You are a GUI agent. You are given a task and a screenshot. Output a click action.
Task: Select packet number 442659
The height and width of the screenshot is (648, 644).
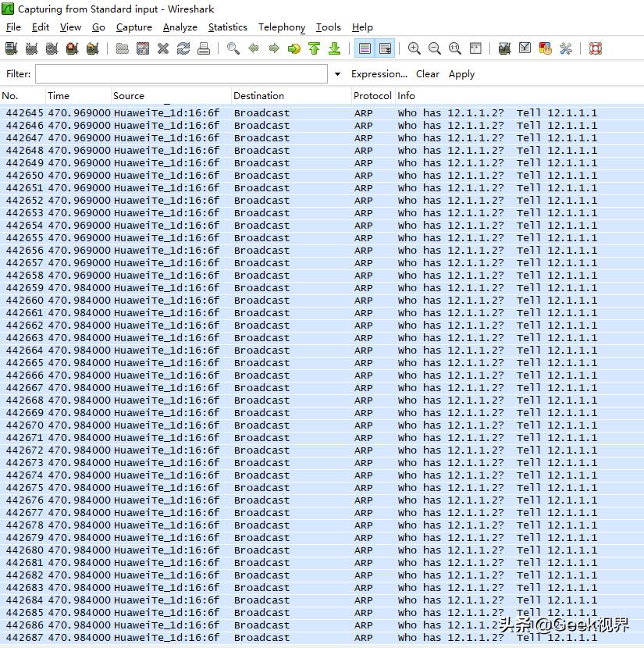click(322, 287)
